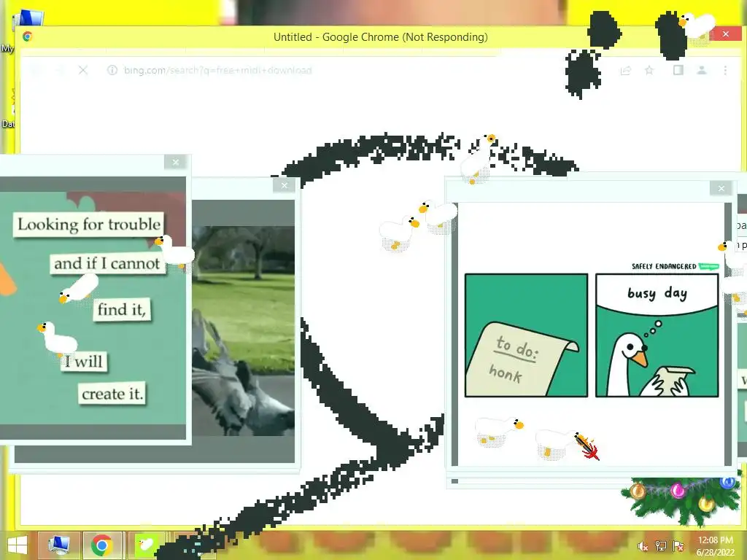Open This PC from the taskbar
This screenshot has width=747, height=560.
(x=58, y=545)
